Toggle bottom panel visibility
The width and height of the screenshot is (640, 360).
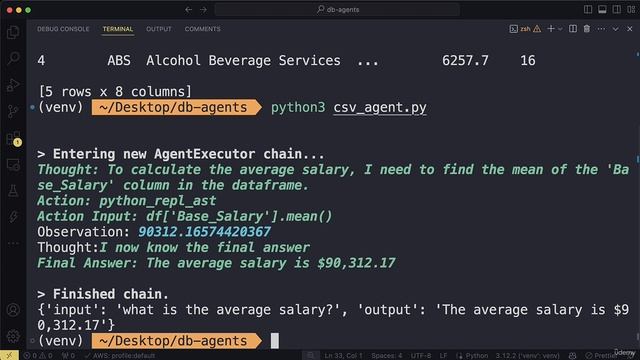tap(602, 9)
